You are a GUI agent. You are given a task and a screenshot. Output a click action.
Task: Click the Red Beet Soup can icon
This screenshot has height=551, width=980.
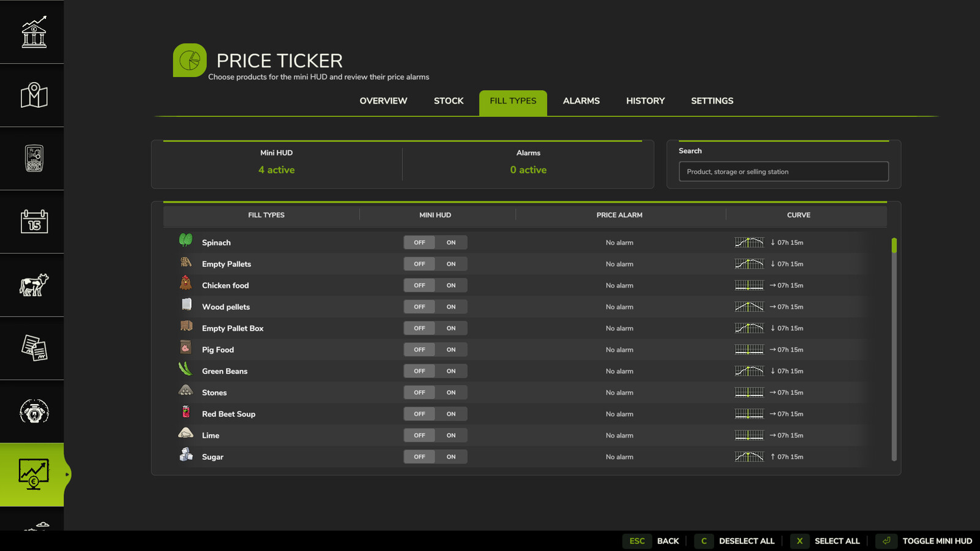tap(186, 411)
